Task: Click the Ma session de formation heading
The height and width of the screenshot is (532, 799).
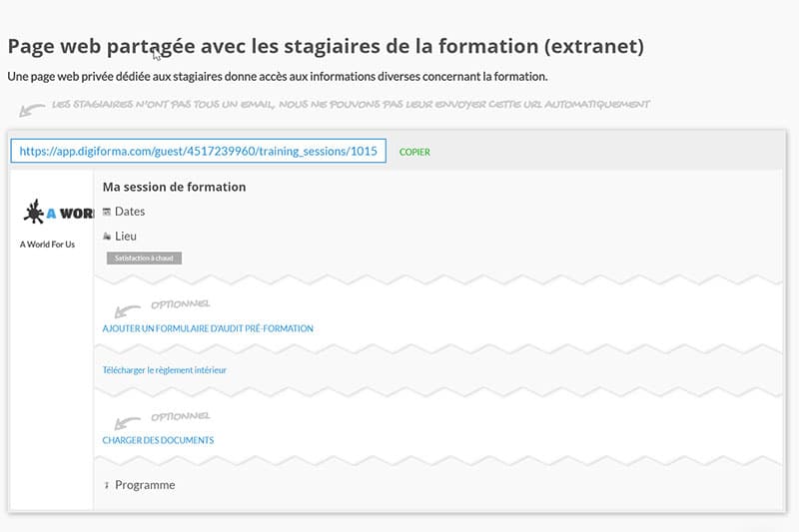Action: pos(174,187)
